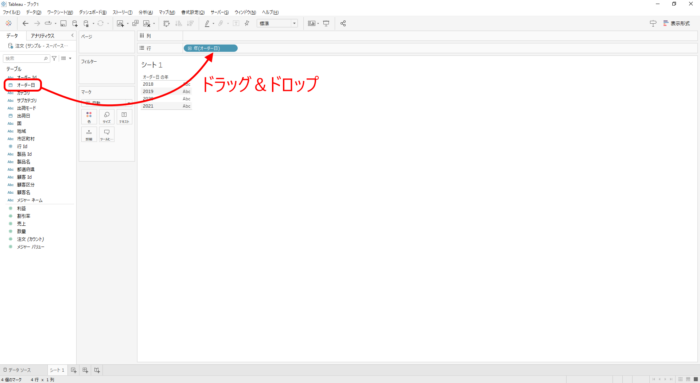Open the Size (サイズ) marks card
Screen dimensions: 700x383
pos(106,117)
